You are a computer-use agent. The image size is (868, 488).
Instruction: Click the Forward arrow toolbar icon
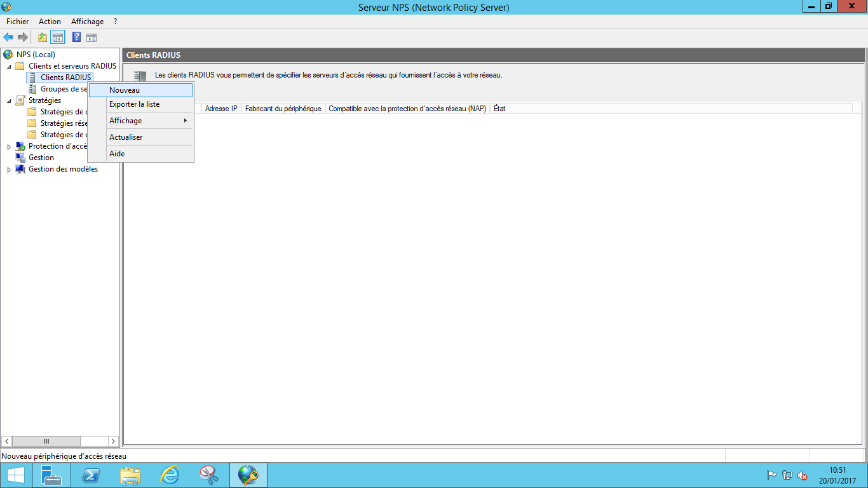coord(22,37)
